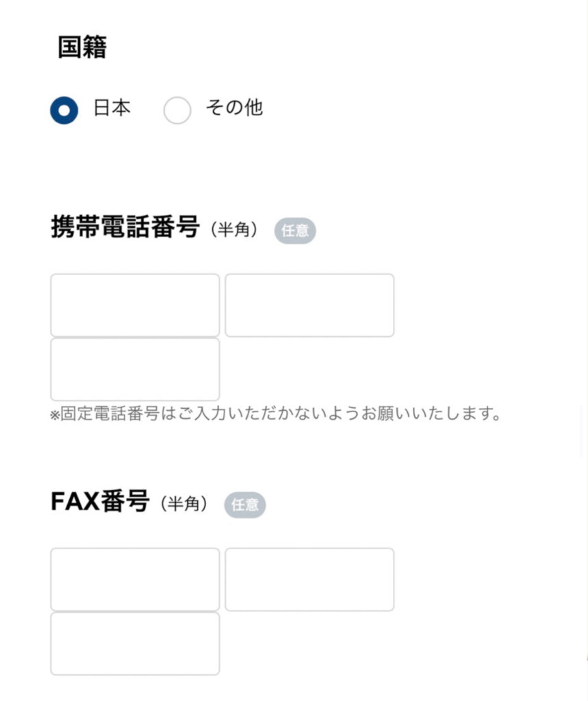Click the 国籍 section heading
The width and height of the screenshot is (588, 701).
tap(82, 48)
